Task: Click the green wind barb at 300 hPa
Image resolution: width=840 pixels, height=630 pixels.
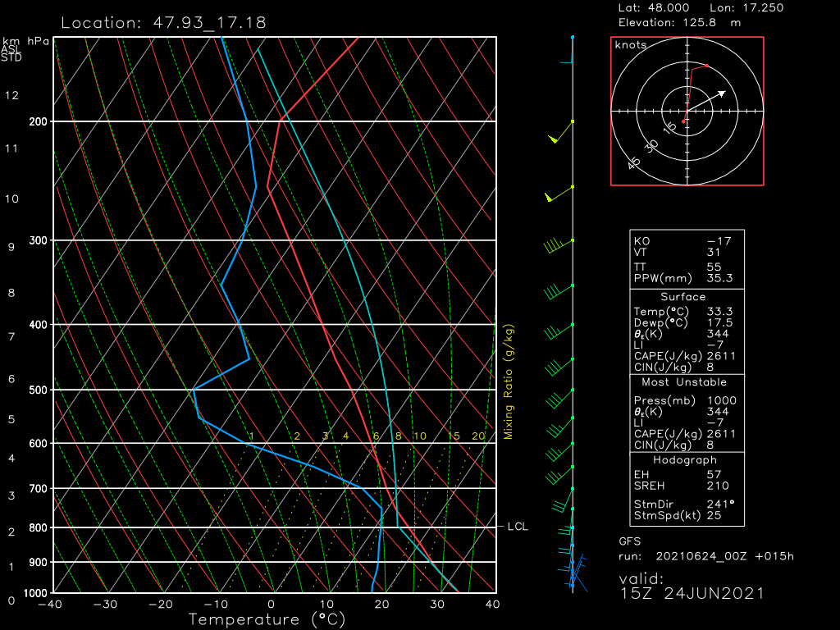Action: point(558,244)
